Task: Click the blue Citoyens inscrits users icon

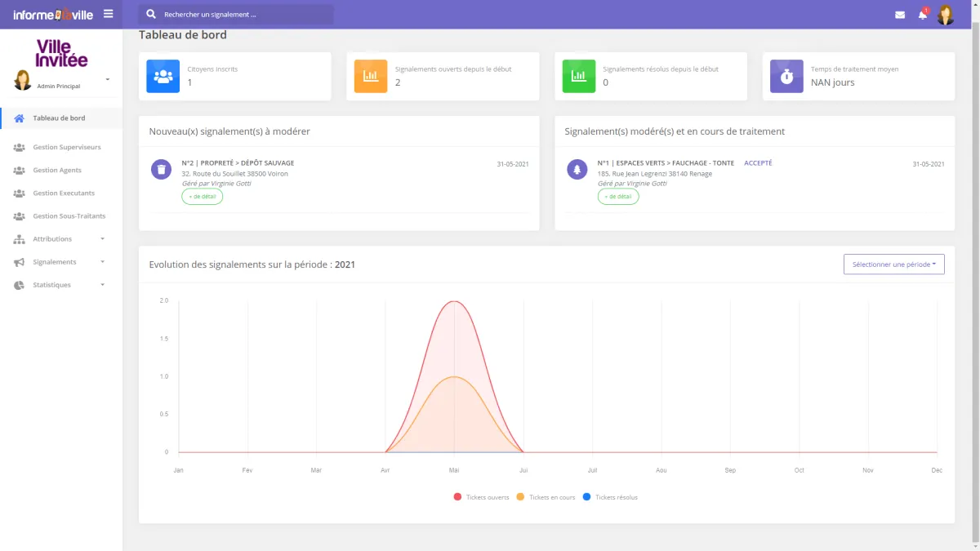Action: [163, 76]
